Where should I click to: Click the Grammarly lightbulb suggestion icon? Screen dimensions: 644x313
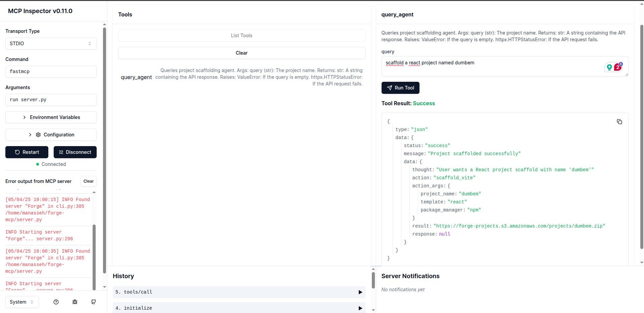[609, 67]
